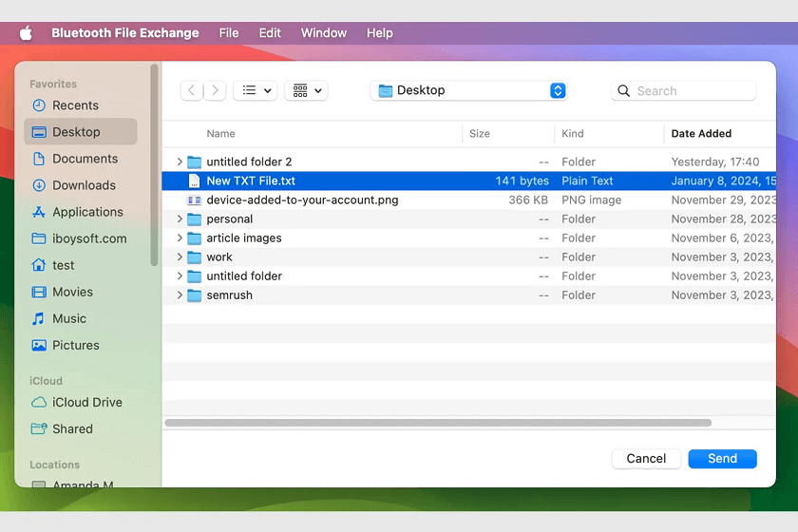The width and height of the screenshot is (798, 532).
Task: Select Desktop in sidebar
Action: (81, 132)
